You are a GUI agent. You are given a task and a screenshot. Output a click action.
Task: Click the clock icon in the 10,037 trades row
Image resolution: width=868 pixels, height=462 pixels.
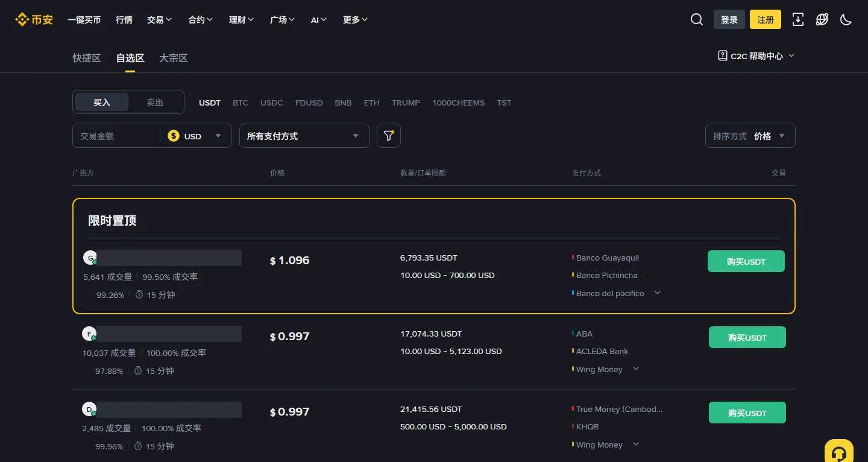point(138,370)
